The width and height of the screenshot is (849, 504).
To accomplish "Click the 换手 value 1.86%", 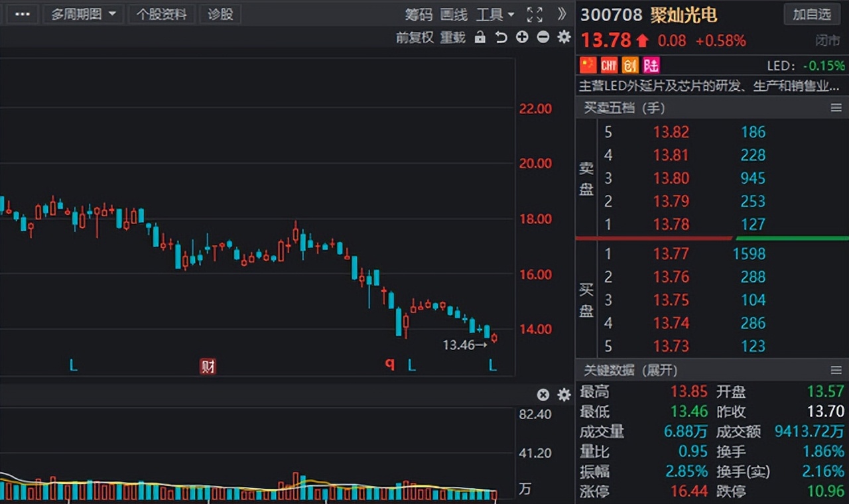I will pyautogui.click(x=823, y=452).
